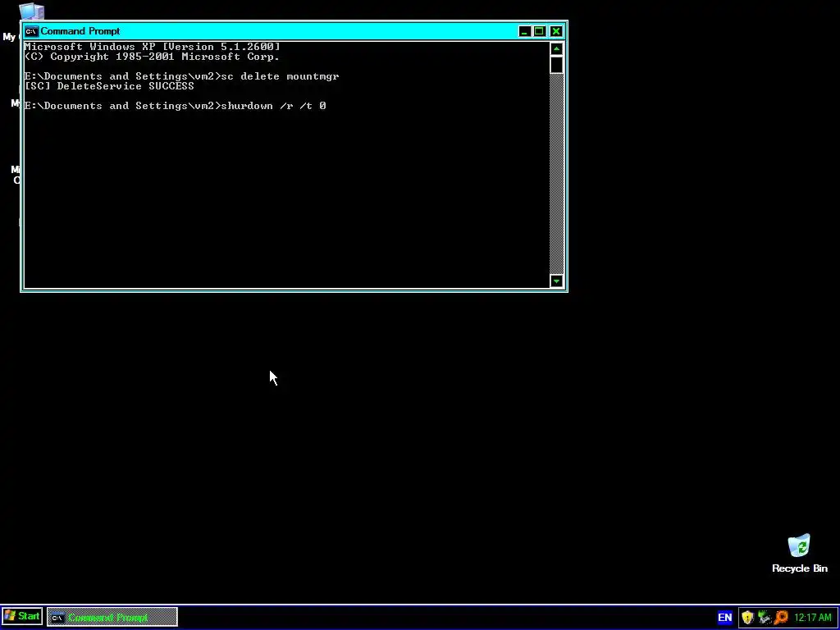Viewport: 840px width, 630px height.
Task: Click the yellow security shield tray icon
Action: [748, 617]
